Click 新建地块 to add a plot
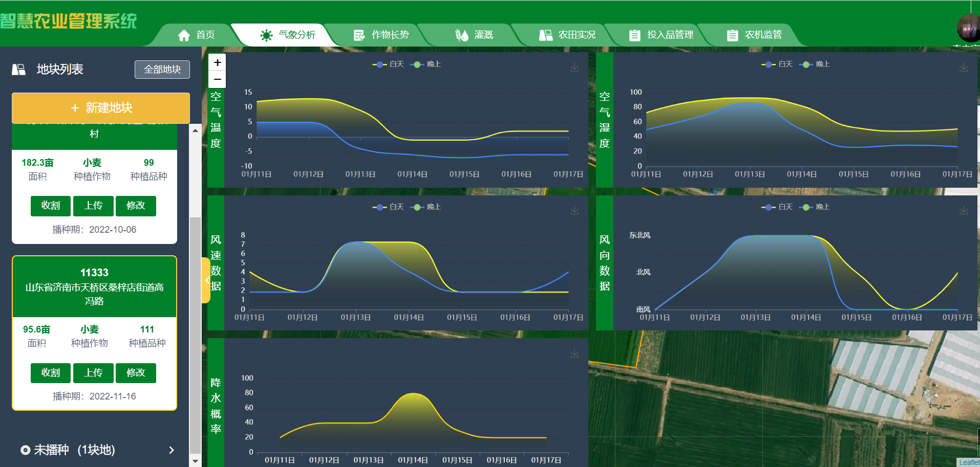The width and height of the screenshot is (980, 467). tap(101, 108)
